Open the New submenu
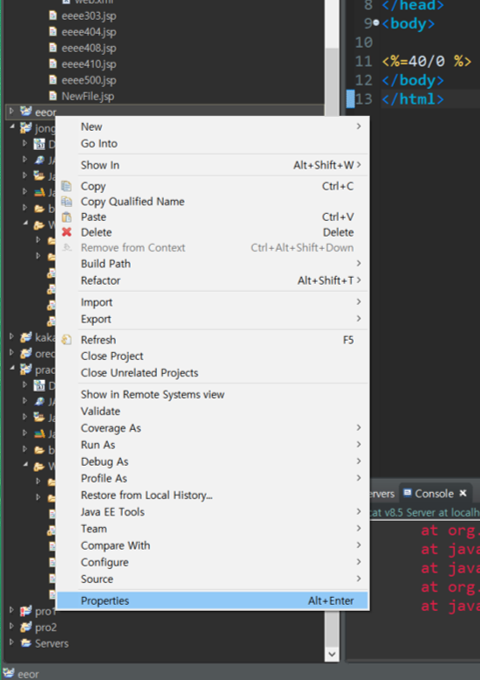 [x=212, y=127]
